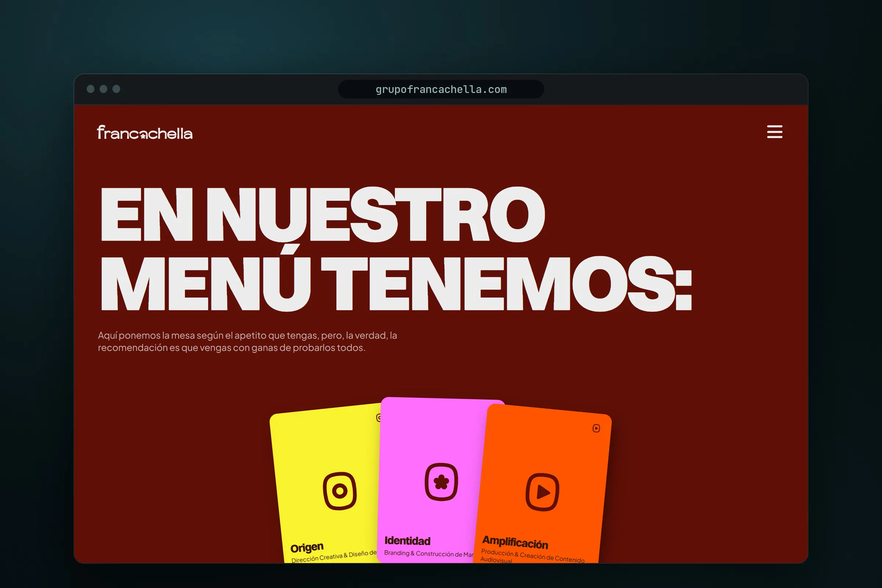The height and width of the screenshot is (588, 882).
Task: Click the third window control dot
Action: click(116, 89)
